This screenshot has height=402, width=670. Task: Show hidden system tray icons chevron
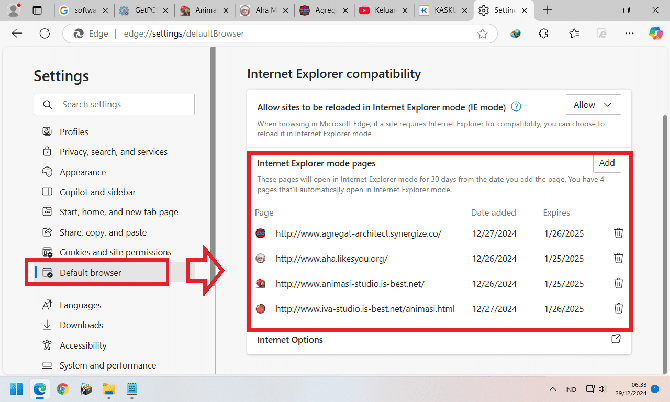click(552, 389)
